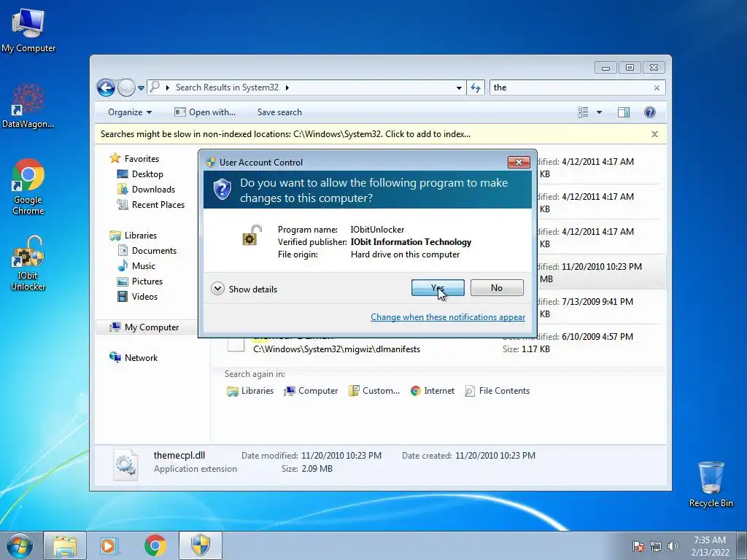Select Libraries in the navigation pane

[x=133, y=236]
